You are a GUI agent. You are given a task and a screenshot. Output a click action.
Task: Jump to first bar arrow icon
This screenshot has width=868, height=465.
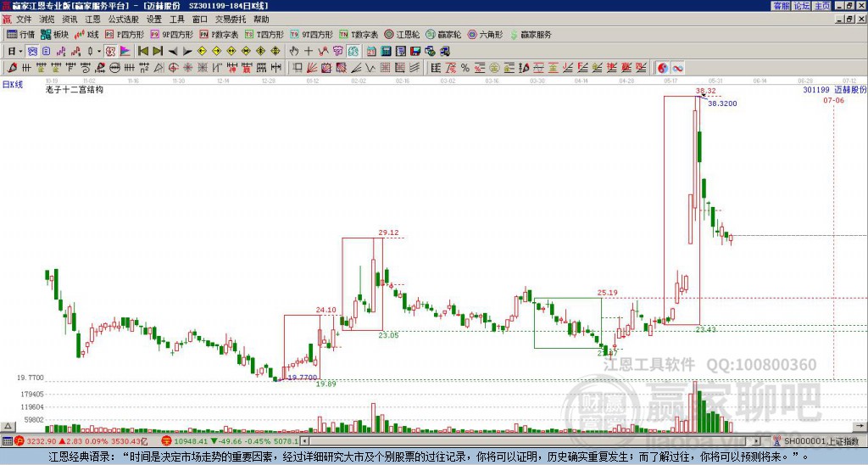click(x=142, y=52)
